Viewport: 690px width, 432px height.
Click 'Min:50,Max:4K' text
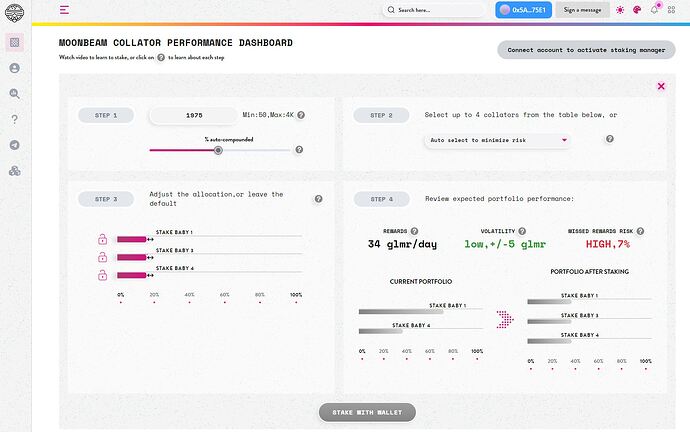pyautogui.click(x=268, y=115)
